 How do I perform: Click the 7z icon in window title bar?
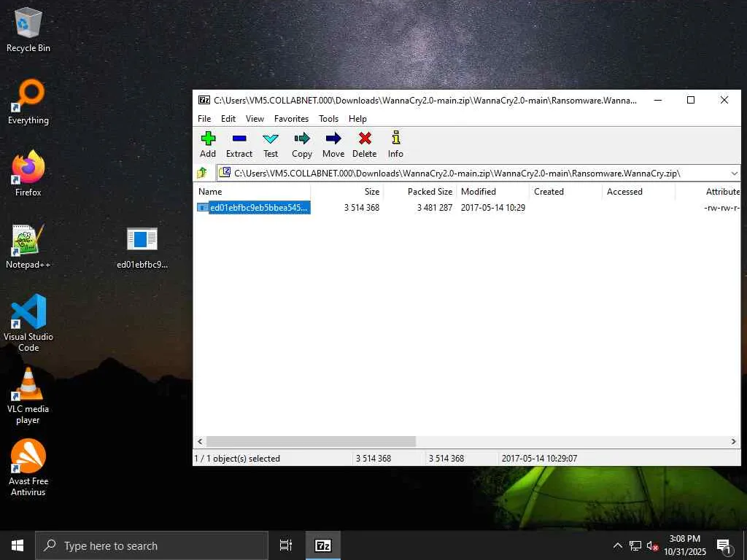click(204, 100)
